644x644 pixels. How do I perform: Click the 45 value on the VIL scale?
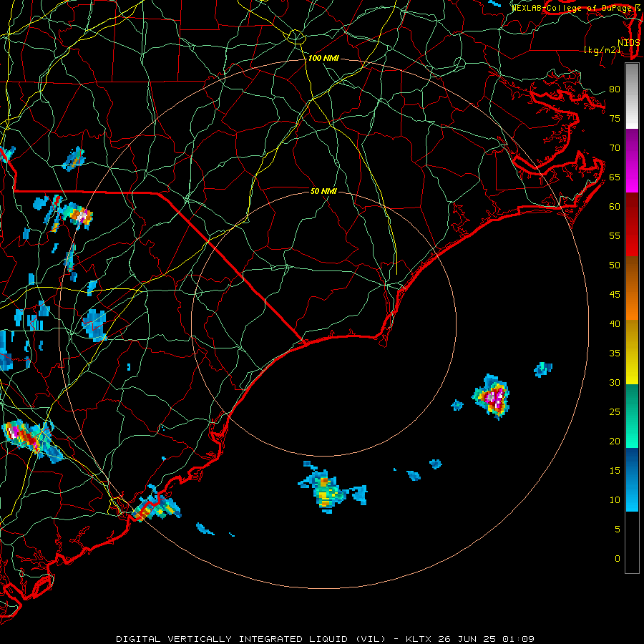coord(615,295)
